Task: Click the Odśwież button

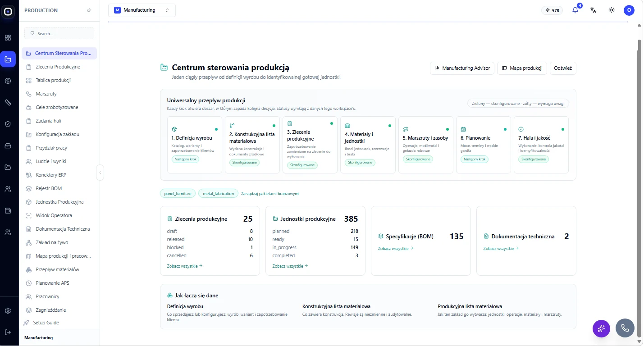Action: [x=563, y=68]
